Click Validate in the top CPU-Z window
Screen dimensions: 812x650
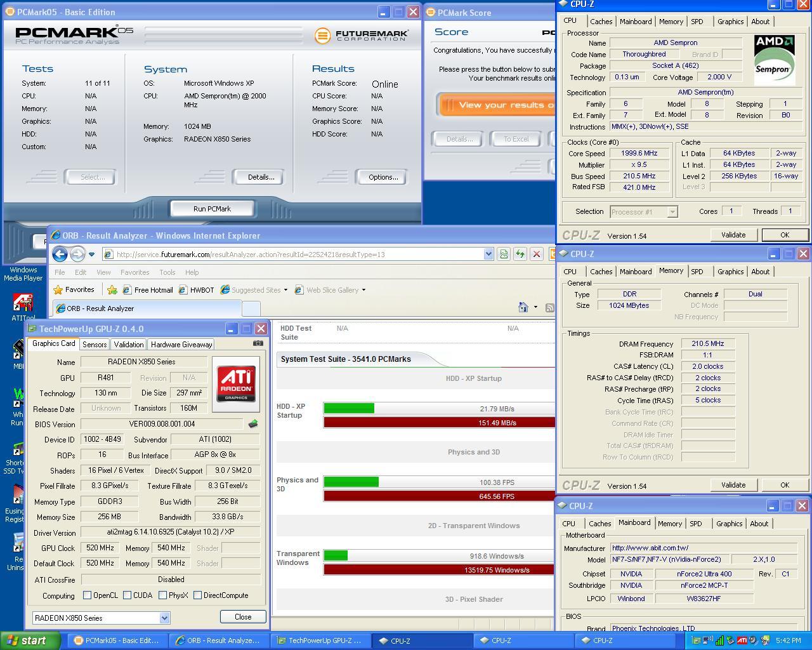coord(733,235)
